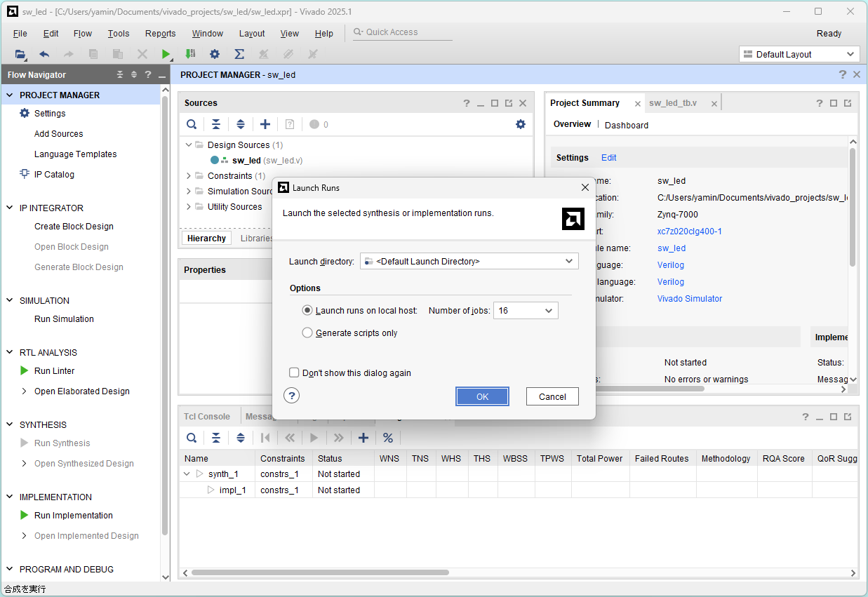Open the Sources panel gear settings

coord(520,124)
